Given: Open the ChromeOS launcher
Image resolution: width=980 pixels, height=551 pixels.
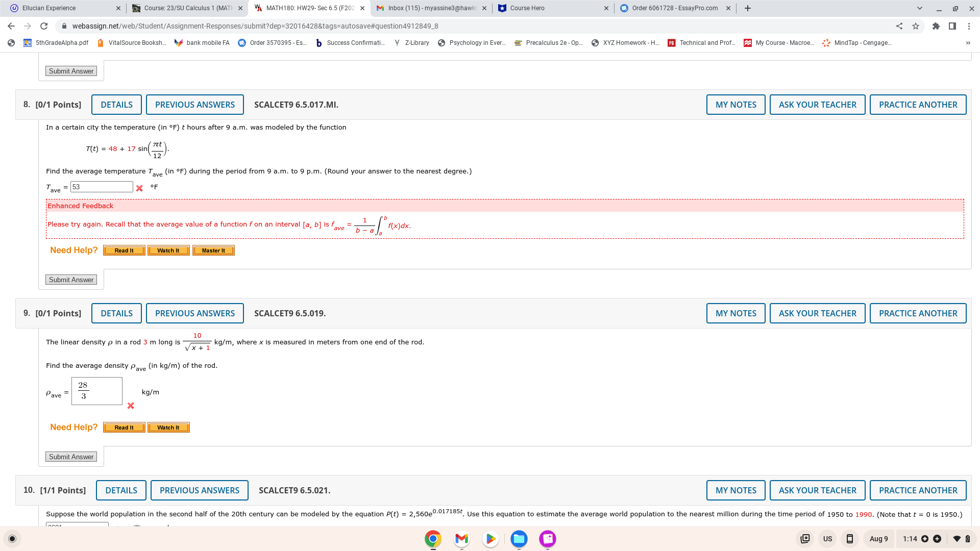Looking at the screenshot, I should pyautogui.click(x=11, y=538).
